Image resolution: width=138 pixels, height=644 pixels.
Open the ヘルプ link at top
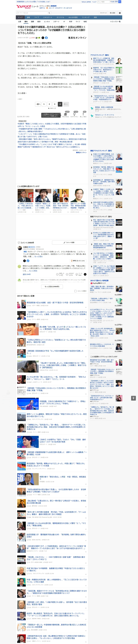click(x=94, y=2)
